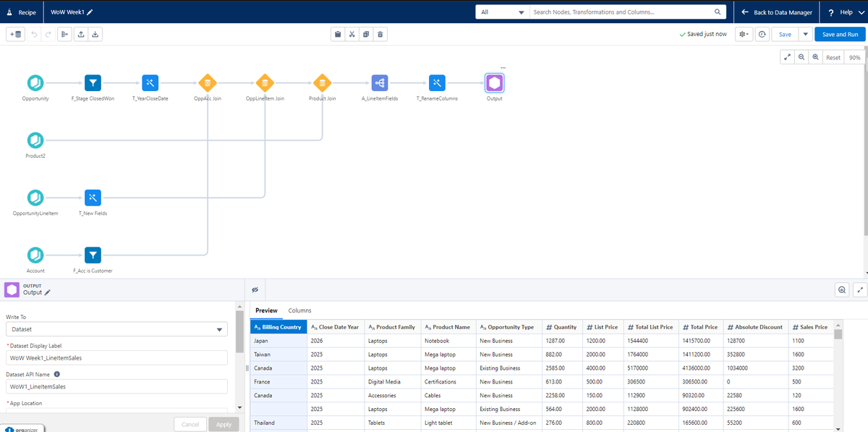Click the Billing Country column header

pos(278,327)
